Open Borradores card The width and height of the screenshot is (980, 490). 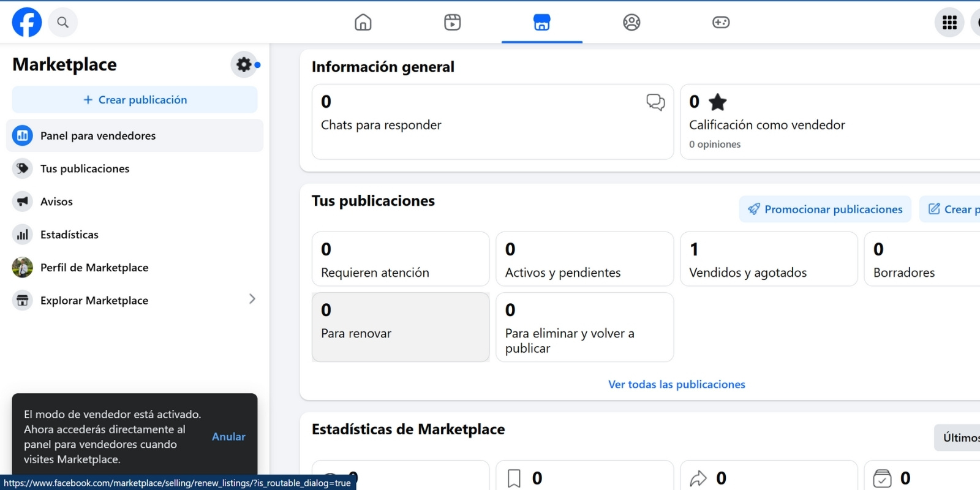coord(922,259)
